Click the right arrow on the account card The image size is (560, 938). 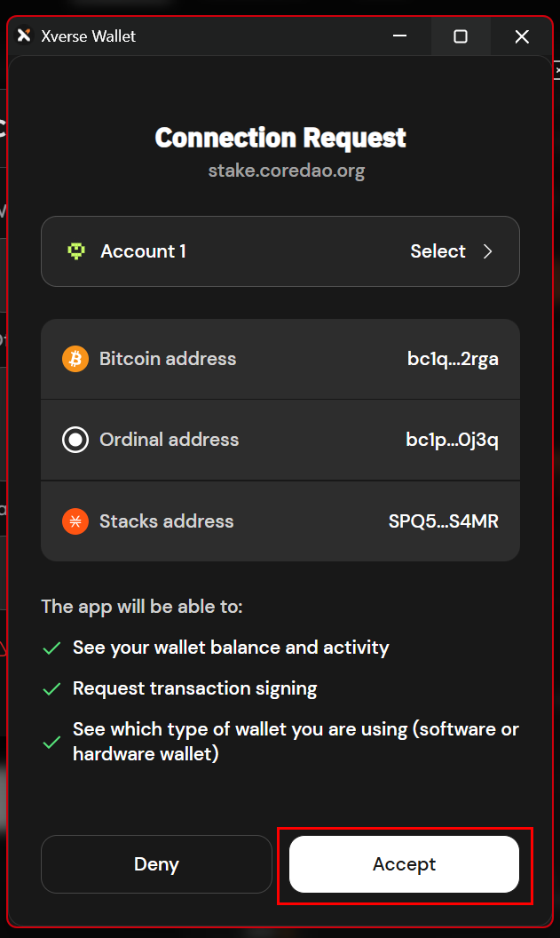point(487,251)
